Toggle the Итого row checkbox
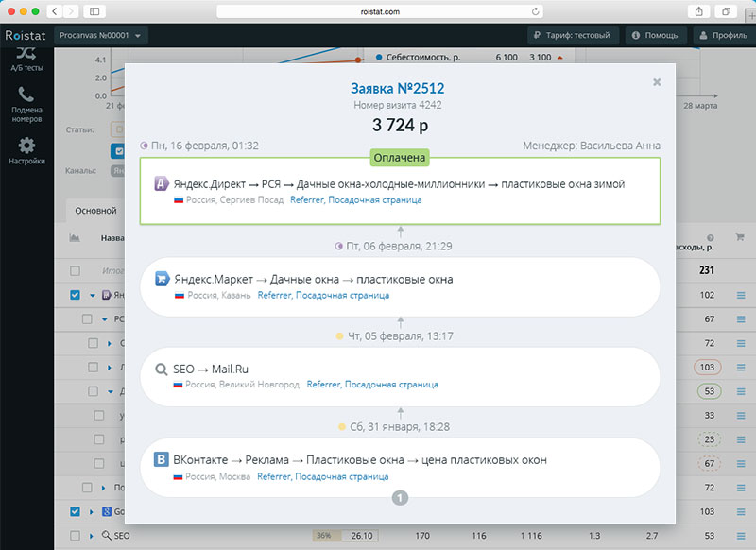Image resolution: width=756 pixels, height=550 pixels. tap(77, 271)
